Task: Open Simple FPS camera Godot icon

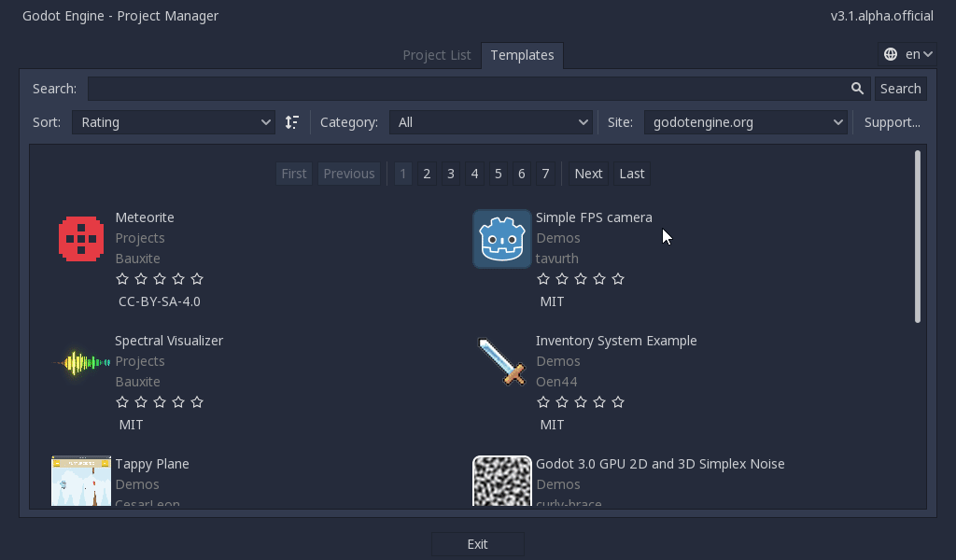Action: pyautogui.click(x=501, y=239)
